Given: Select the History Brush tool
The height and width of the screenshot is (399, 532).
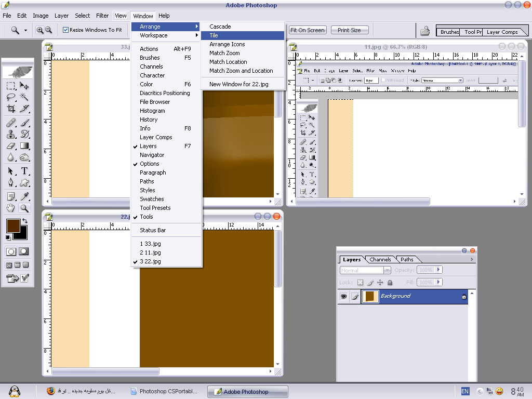Looking at the screenshot, I should [x=24, y=134].
